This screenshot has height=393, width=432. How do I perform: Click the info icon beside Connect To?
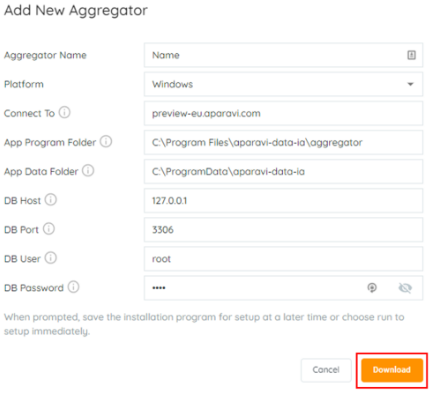pyautogui.click(x=65, y=112)
